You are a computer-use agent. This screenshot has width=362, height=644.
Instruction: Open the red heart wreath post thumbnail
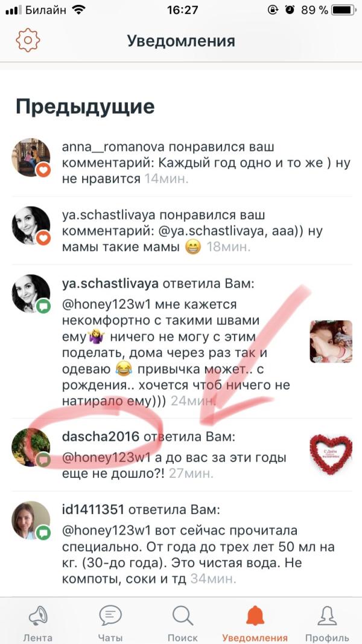click(x=331, y=455)
